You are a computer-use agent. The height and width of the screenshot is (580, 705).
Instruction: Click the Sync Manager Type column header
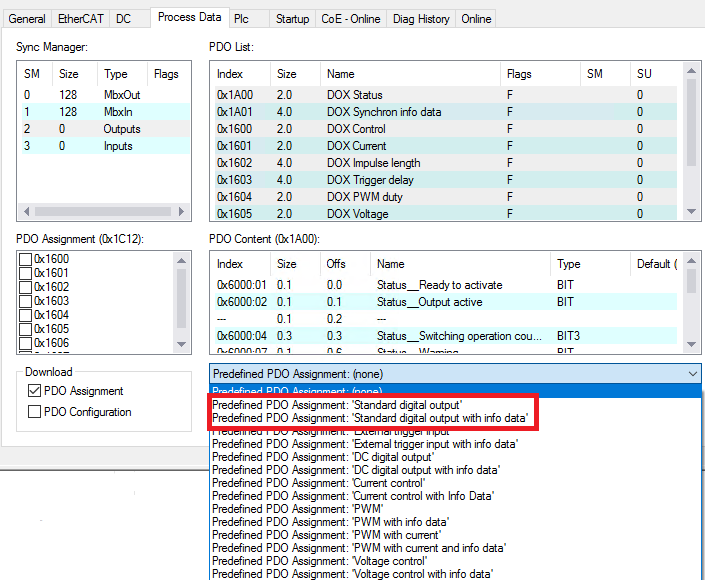[x=122, y=74]
